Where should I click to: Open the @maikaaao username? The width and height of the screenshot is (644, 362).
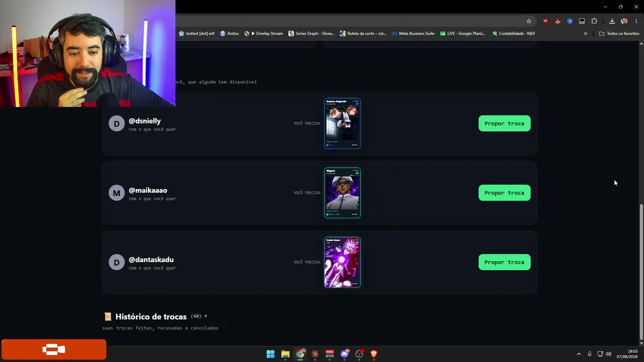coord(148,190)
